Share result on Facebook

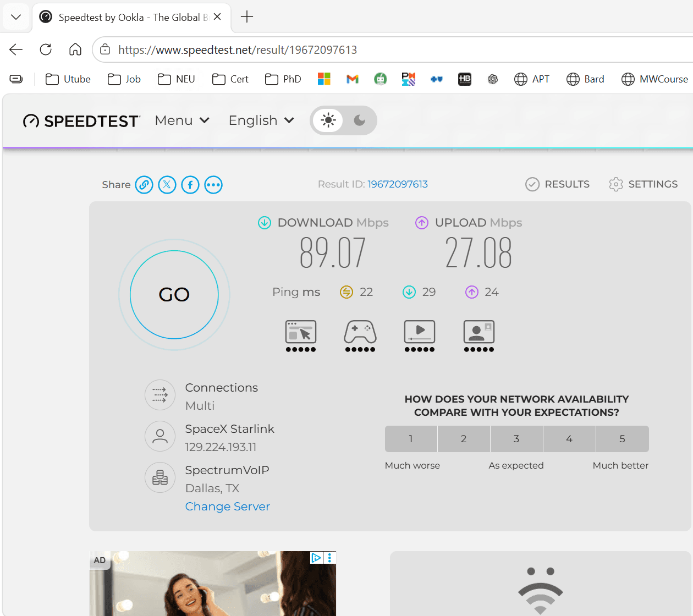[x=190, y=185]
